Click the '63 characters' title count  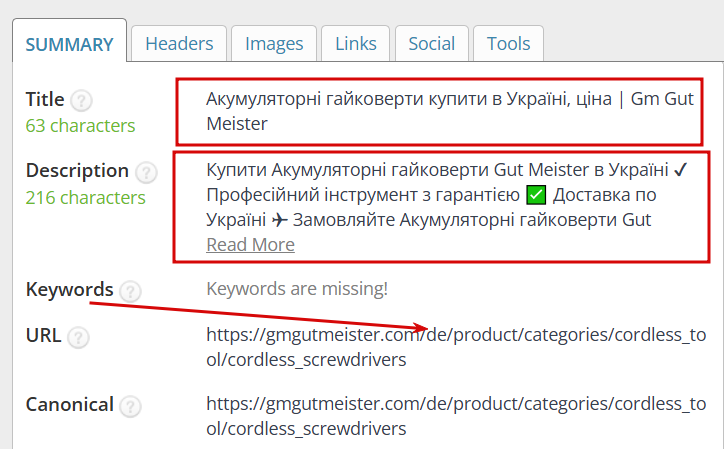click(80, 126)
